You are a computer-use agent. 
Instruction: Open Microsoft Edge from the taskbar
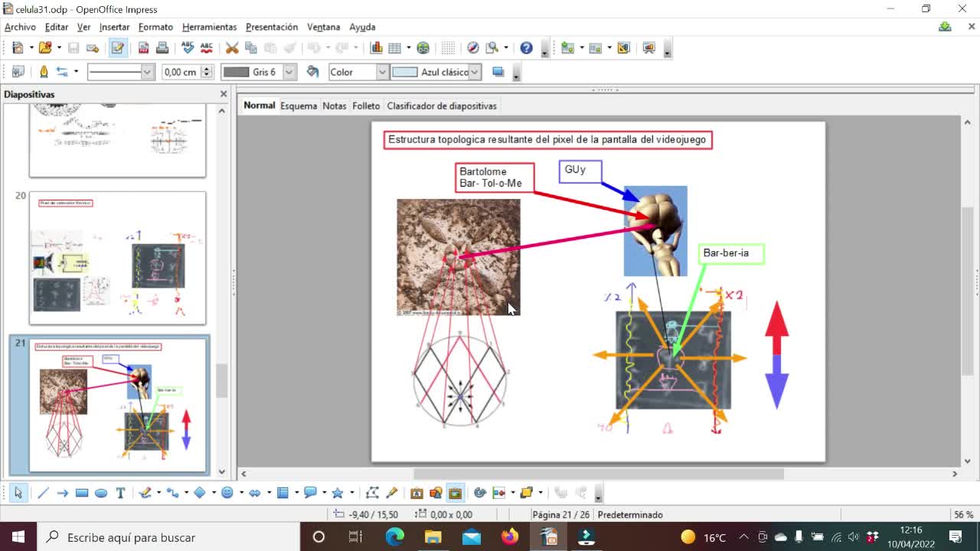coord(395,537)
